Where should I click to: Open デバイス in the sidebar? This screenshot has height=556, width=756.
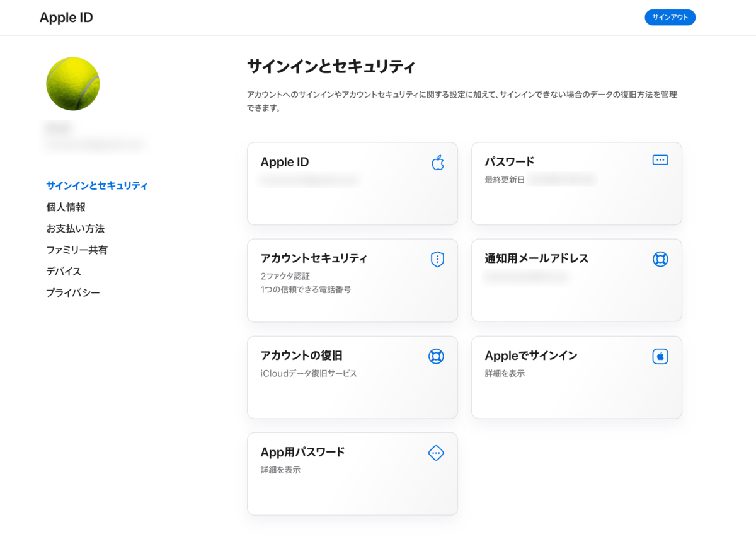[x=64, y=272]
